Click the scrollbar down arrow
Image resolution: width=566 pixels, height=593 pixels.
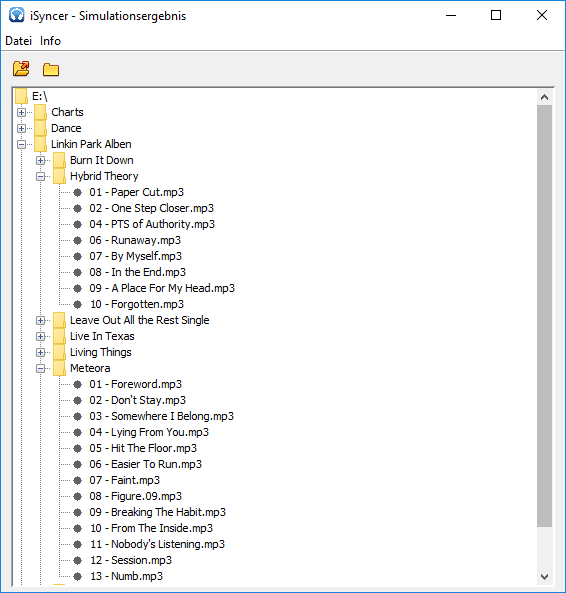tap(544, 577)
